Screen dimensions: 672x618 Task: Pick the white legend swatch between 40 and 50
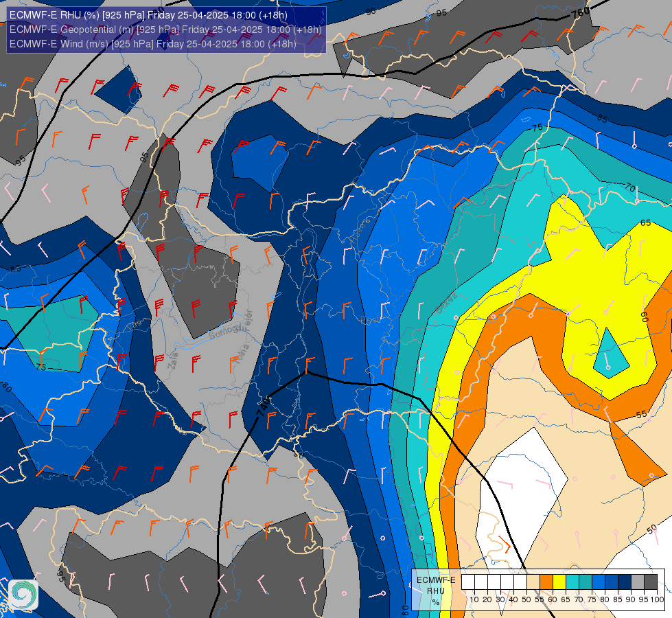coord(520,582)
